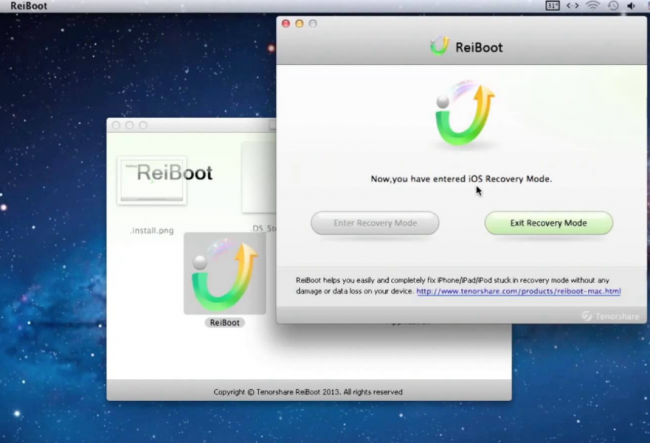The height and width of the screenshot is (443, 650).
Task: Minimize the ReiBoot window with the yellow button
Action: pyautogui.click(x=299, y=24)
